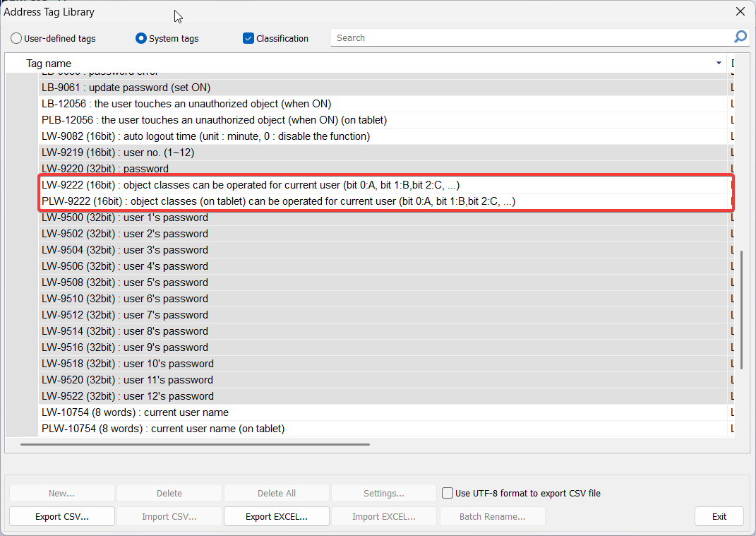Click the Export CSV button
The image size is (756, 536).
[x=62, y=516]
